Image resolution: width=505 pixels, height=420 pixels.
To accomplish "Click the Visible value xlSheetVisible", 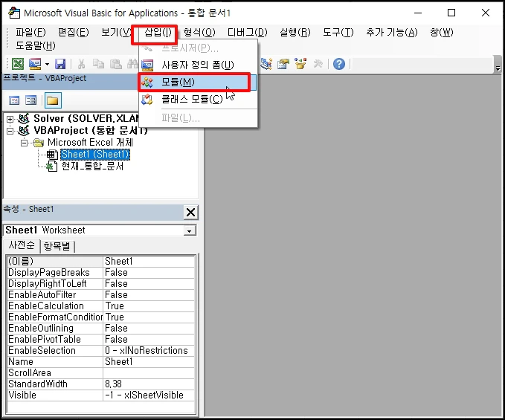I will pyautogui.click(x=149, y=395).
